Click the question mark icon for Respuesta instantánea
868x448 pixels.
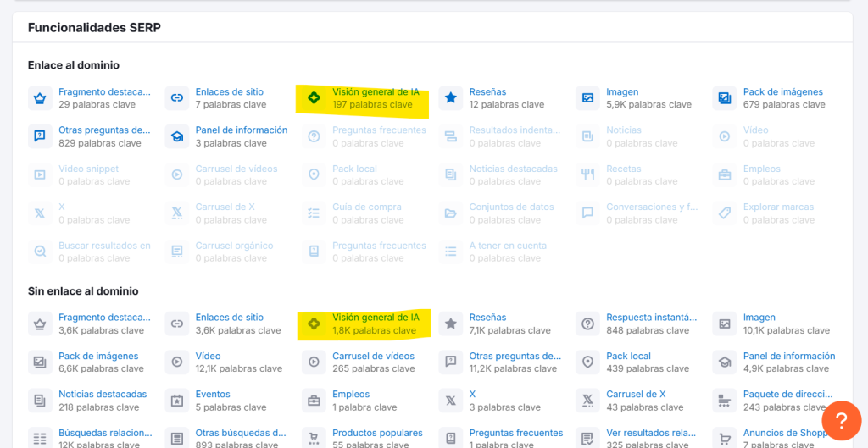(x=587, y=324)
